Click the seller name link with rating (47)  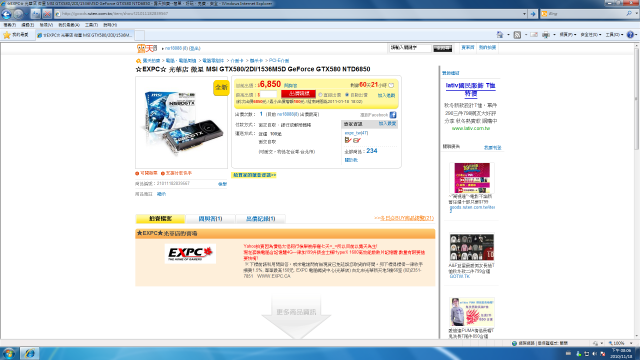pyautogui.click(x=356, y=133)
